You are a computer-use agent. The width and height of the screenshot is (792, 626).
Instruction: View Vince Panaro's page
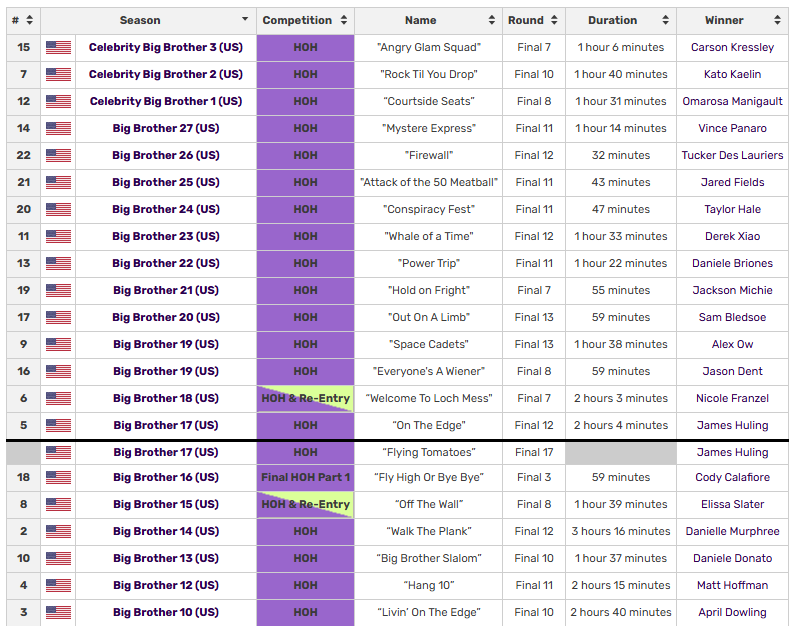(732, 128)
